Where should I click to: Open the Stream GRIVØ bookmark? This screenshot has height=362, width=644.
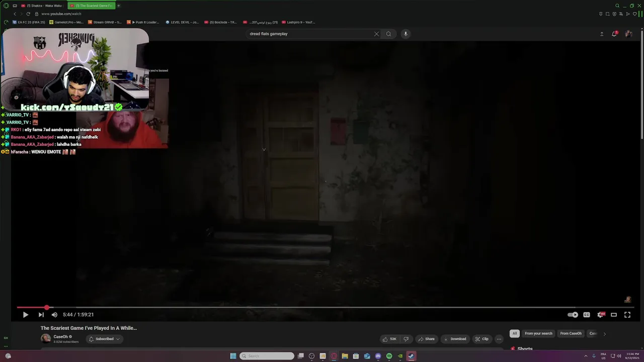click(x=105, y=22)
